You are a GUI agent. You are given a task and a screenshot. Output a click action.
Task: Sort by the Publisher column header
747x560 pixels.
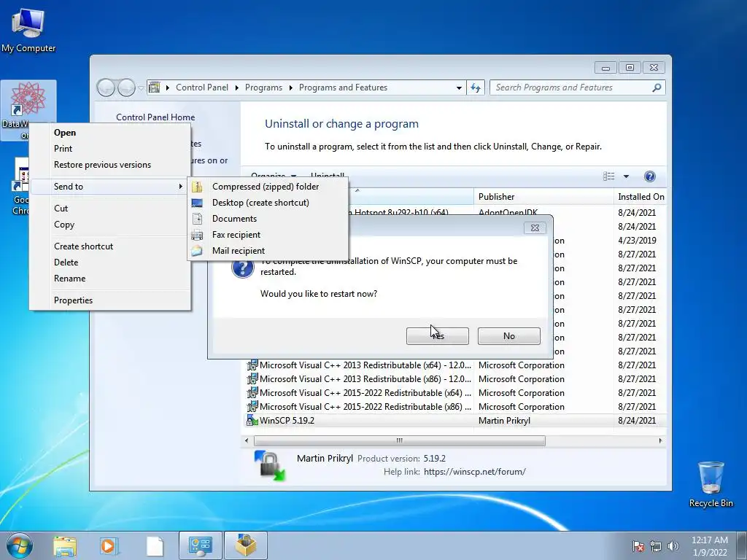pos(543,197)
